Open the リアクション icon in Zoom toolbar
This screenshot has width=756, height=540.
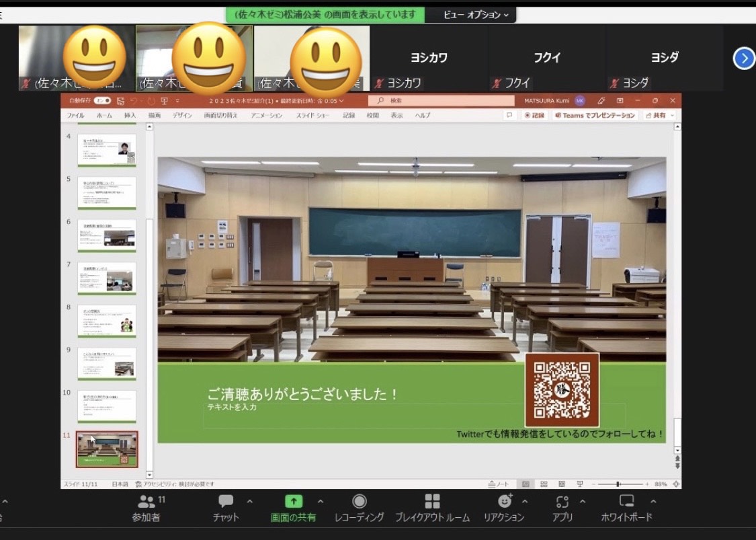[x=506, y=502]
